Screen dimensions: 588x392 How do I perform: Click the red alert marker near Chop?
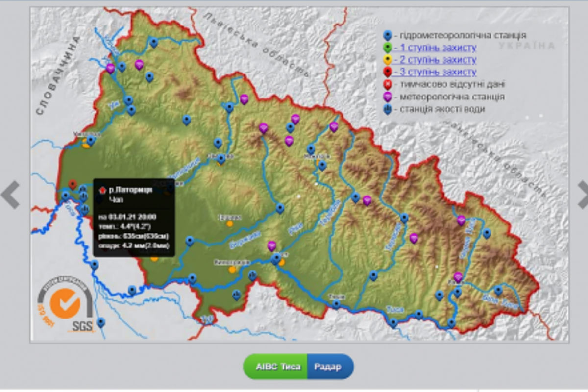(73, 184)
